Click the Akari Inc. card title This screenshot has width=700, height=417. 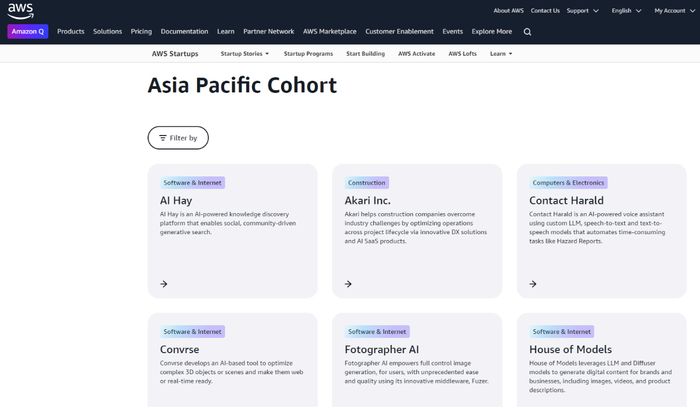(x=367, y=201)
